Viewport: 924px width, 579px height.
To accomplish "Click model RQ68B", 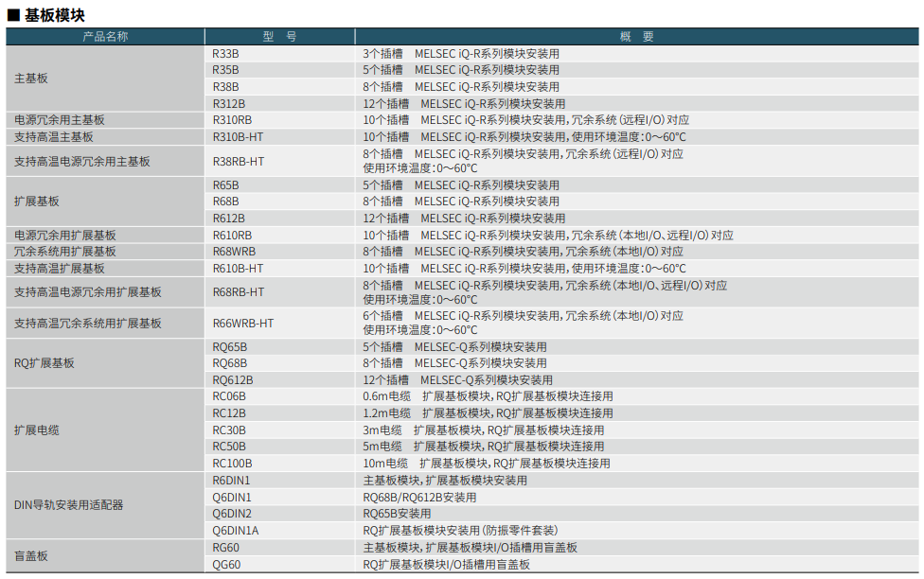I will click(230, 363).
